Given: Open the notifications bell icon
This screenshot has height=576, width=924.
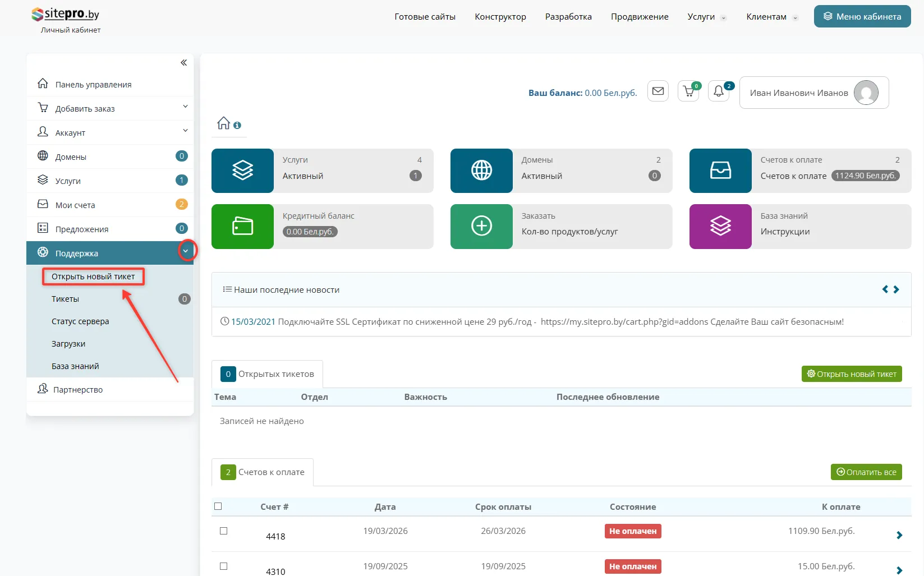Looking at the screenshot, I should [719, 91].
